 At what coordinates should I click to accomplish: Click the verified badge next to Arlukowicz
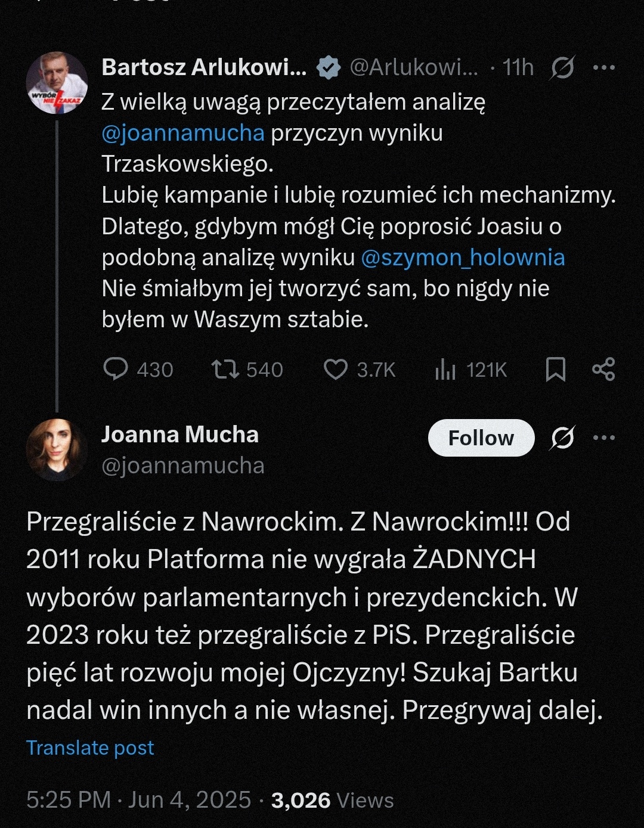coord(328,68)
